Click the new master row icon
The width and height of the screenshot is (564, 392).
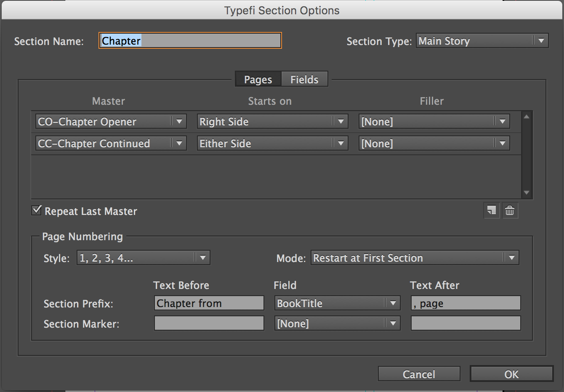[x=492, y=210]
